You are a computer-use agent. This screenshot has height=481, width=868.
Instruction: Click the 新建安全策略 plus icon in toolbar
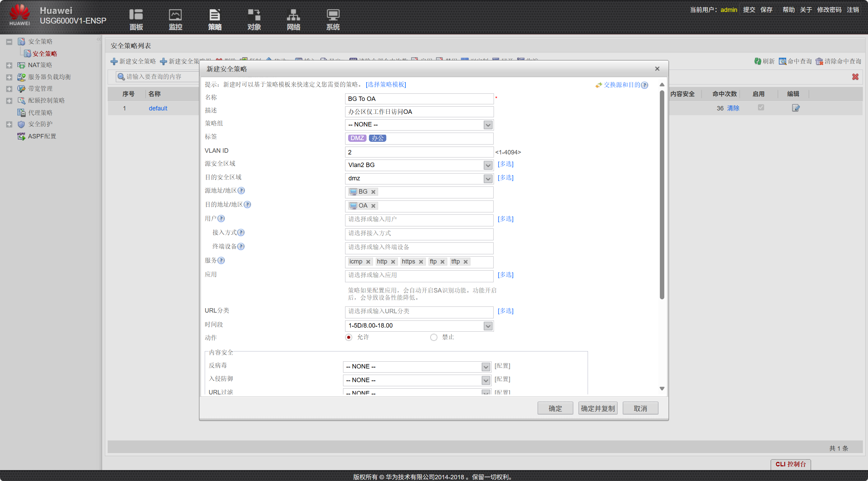click(x=114, y=61)
